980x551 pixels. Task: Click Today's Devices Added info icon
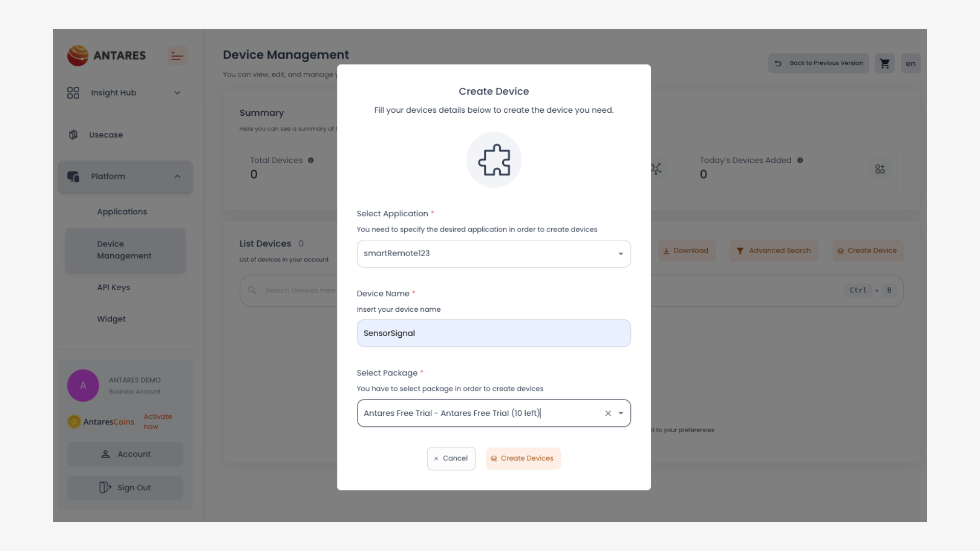coord(800,160)
